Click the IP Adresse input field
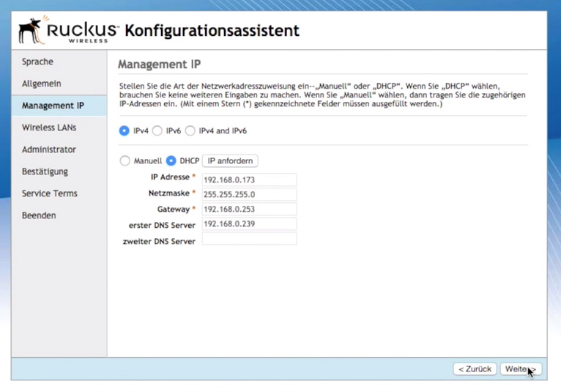 pyautogui.click(x=249, y=180)
